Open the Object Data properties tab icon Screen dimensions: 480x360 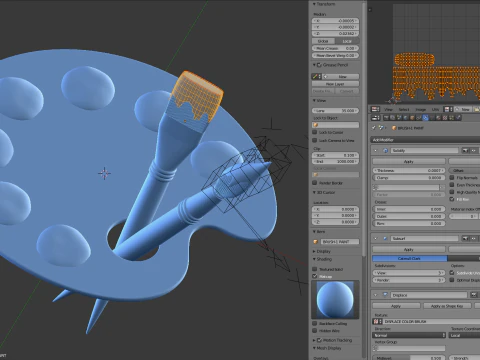pos(432,118)
